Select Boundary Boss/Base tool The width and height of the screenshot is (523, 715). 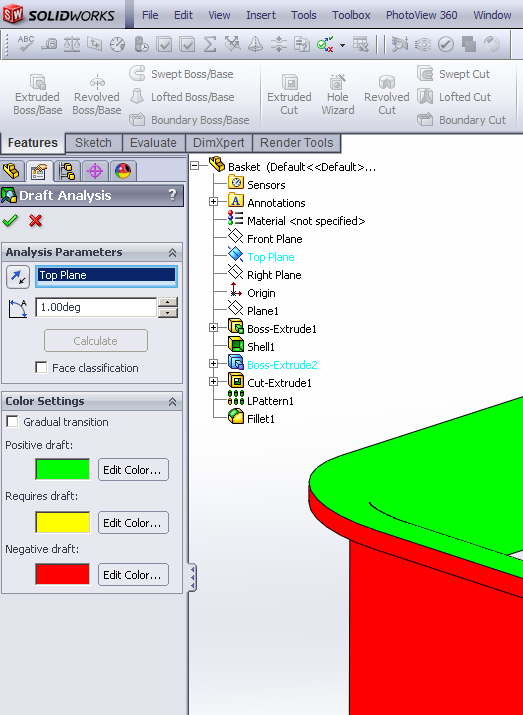(x=189, y=120)
